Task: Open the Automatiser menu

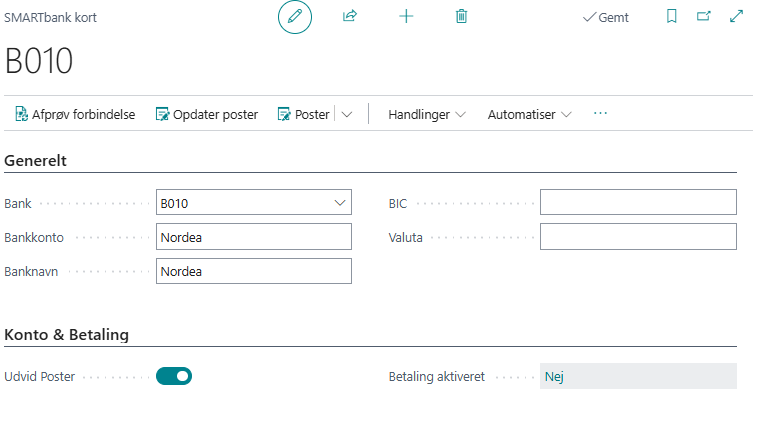Action: pyautogui.click(x=529, y=114)
